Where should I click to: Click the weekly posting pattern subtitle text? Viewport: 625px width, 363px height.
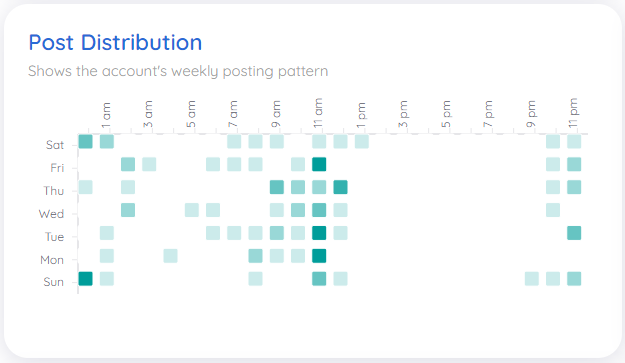point(178,71)
